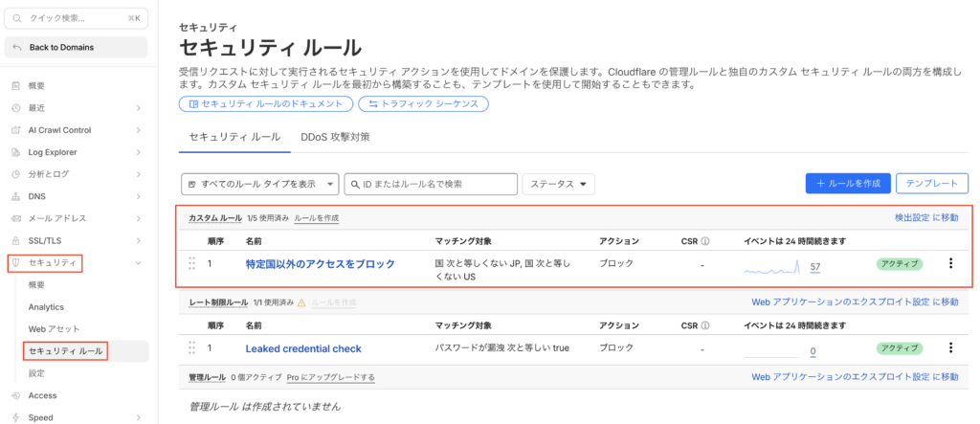Click the SSL/TLS lock icon in sidebar
This screenshot has width=980, height=424.
[x=15, y=240]
